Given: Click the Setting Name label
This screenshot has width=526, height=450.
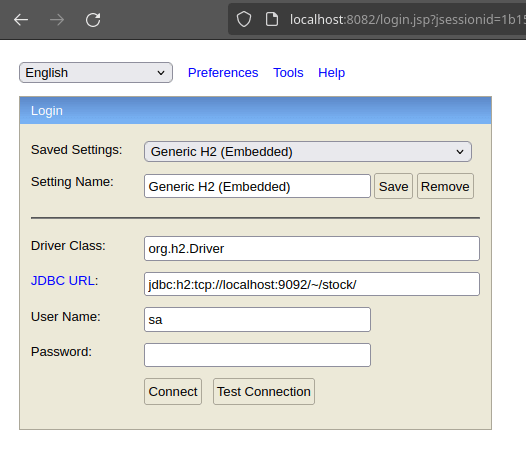Looking at the screenshot, I should [72, 182].
